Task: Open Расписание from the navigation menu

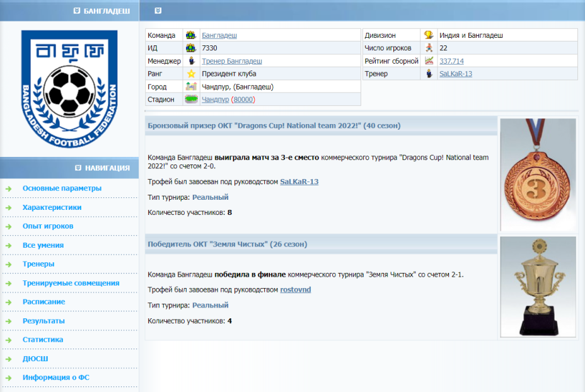Action: pyautogui.click(x=43, y=302)
